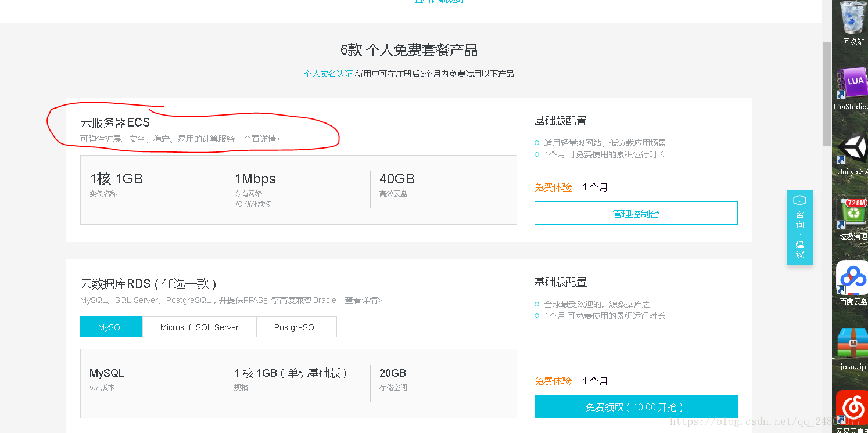
Task: Switch to the PostgreSQL tab
Action: (296, 327)
